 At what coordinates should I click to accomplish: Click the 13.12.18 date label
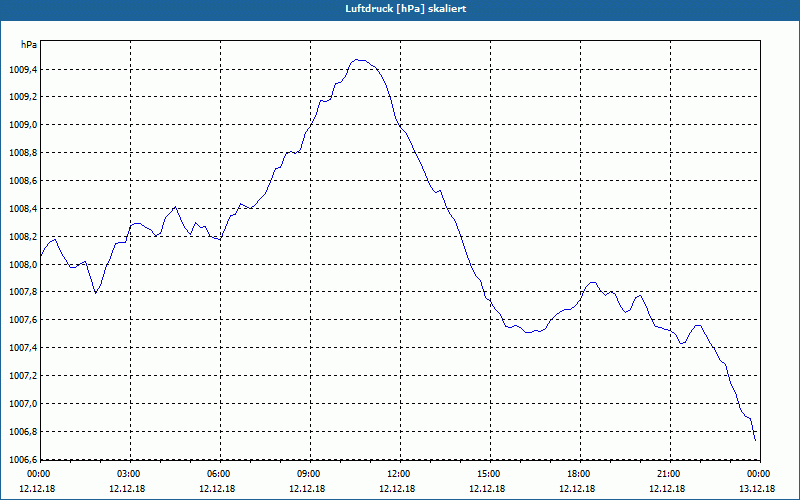click(x=757, y=489)
